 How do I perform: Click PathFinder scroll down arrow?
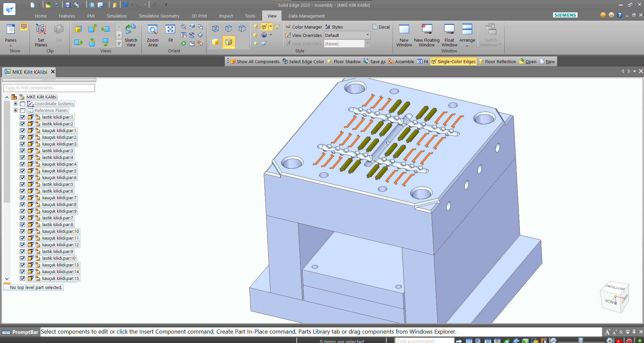7,279
